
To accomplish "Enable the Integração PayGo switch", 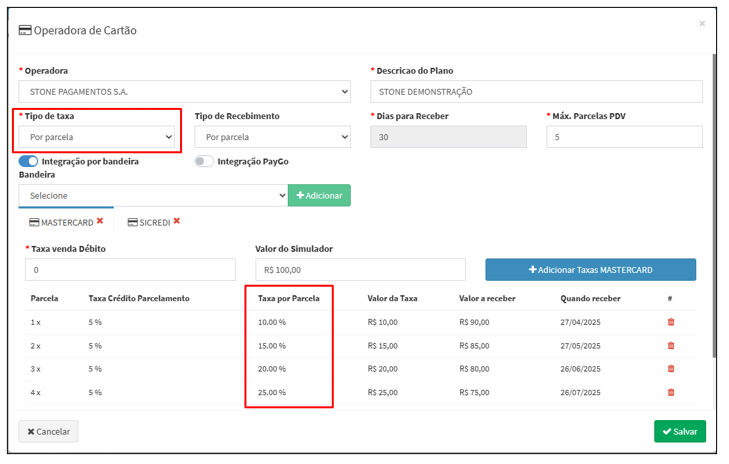I will pos(204,161).
